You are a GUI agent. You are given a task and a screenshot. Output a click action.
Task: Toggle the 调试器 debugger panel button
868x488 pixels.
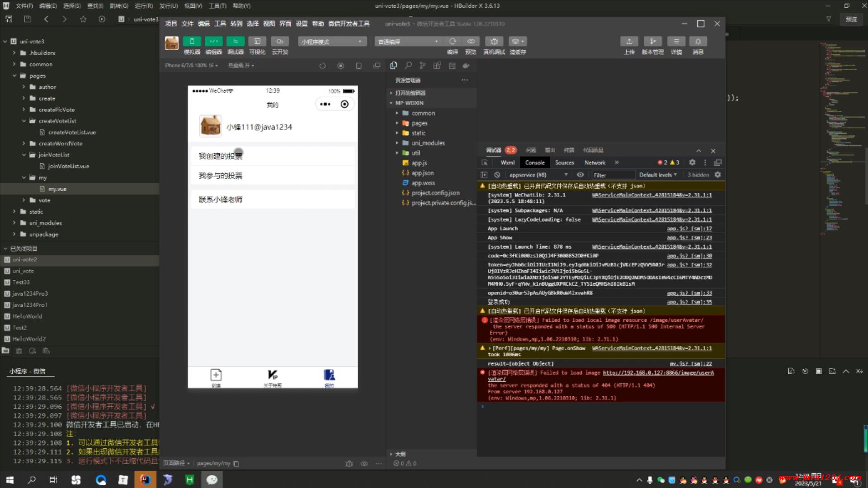pos(235,42)
